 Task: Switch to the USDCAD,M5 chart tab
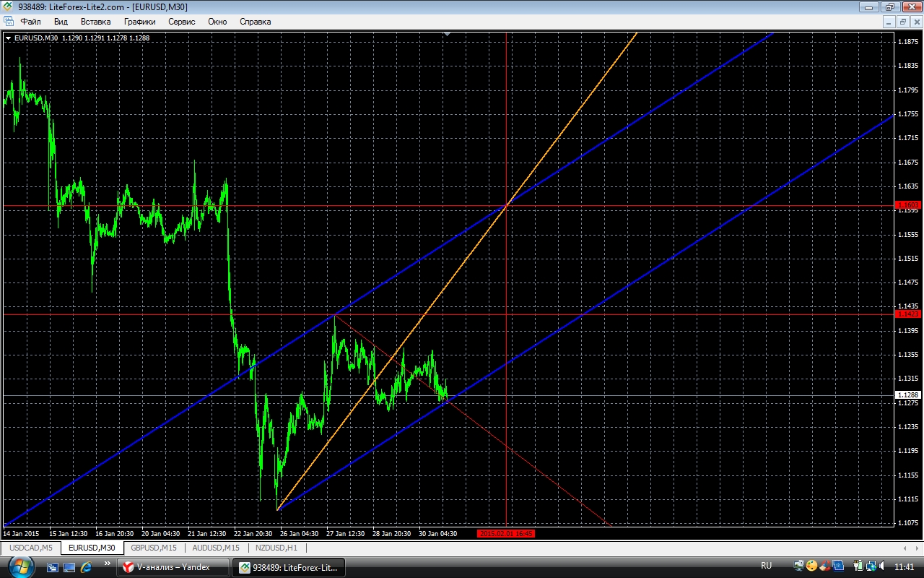pos(31,548)
